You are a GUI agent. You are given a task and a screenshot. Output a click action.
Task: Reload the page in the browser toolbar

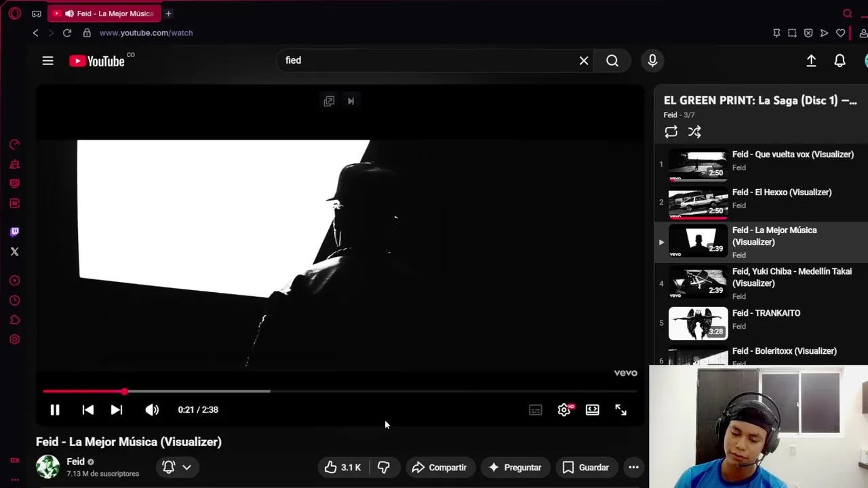click(x=67, y=33)
